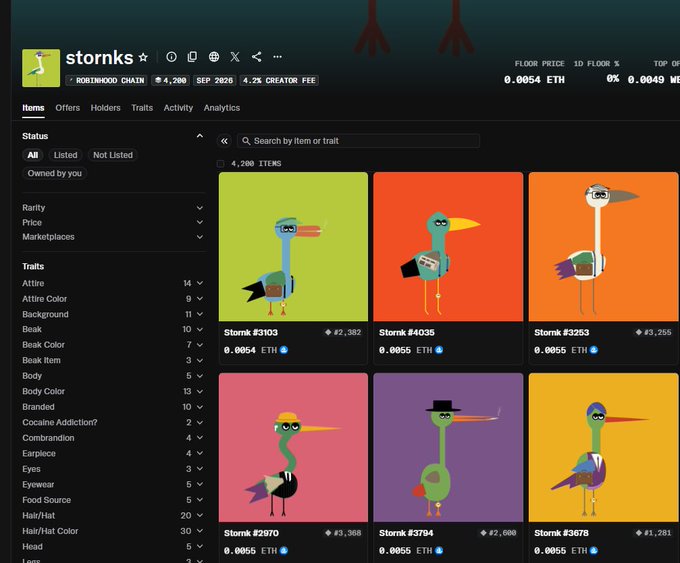Tick the select-all checkbox beside 4,200 ITEMS
680x563 pixels.
click(x=220, y=164)
